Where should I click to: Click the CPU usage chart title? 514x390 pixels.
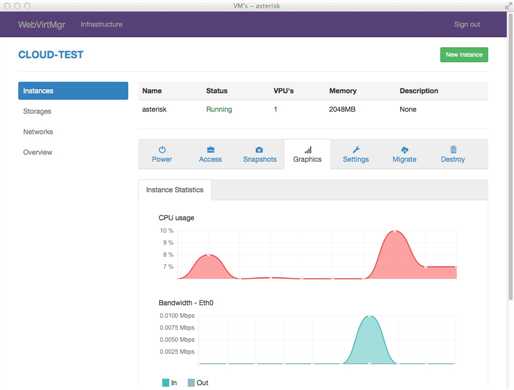tap(176, 218)
